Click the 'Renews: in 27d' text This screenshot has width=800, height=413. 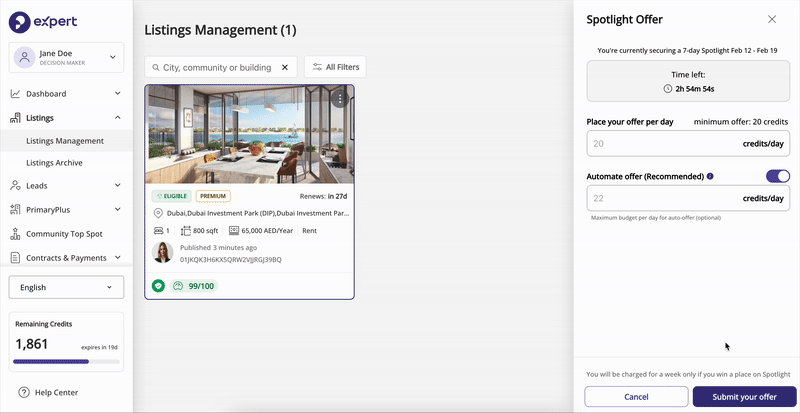323,196
